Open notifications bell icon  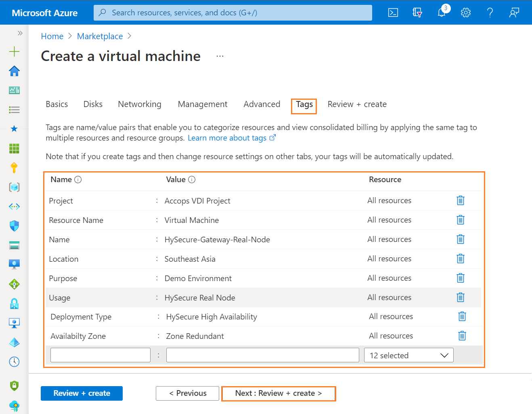coord(442,13)
